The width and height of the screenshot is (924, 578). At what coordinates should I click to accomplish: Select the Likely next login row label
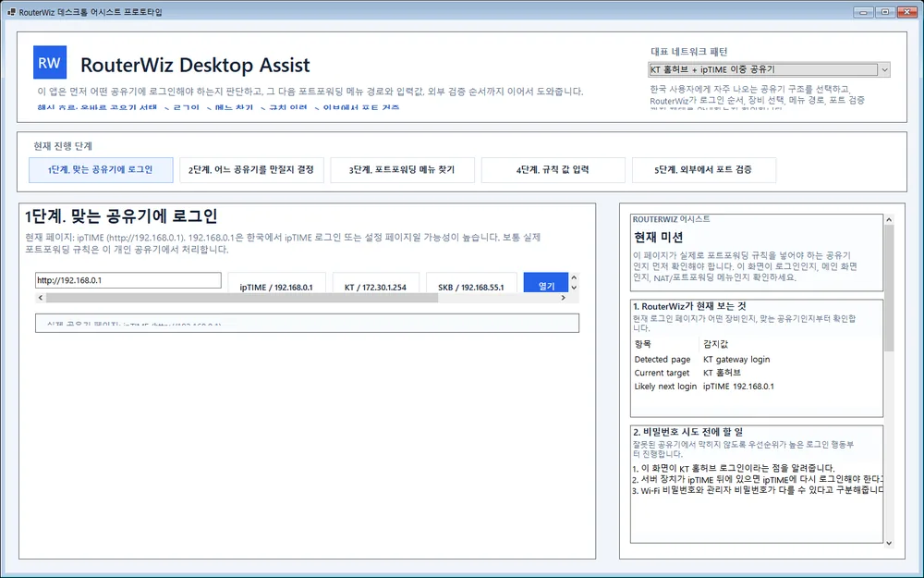point(665,387)
